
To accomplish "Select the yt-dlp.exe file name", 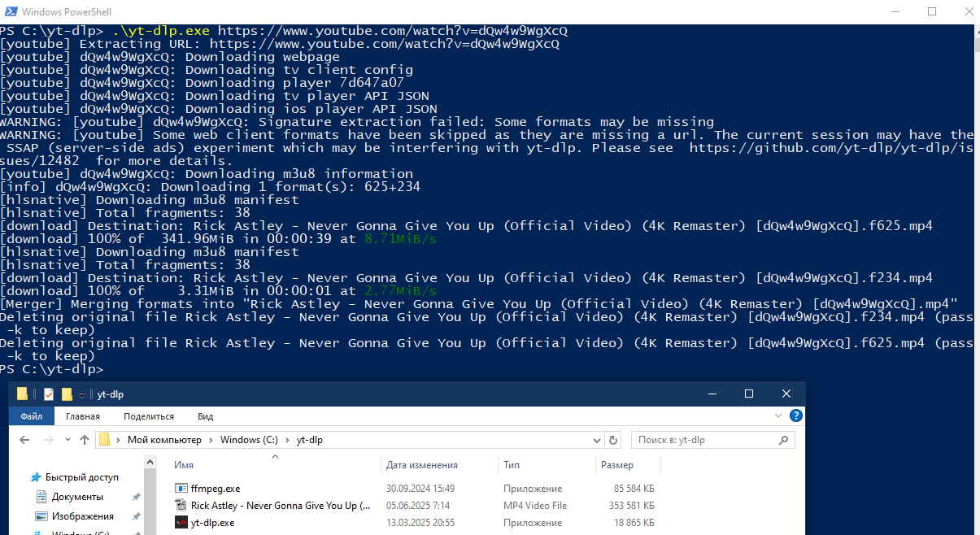I will click(x=212, y=523).
